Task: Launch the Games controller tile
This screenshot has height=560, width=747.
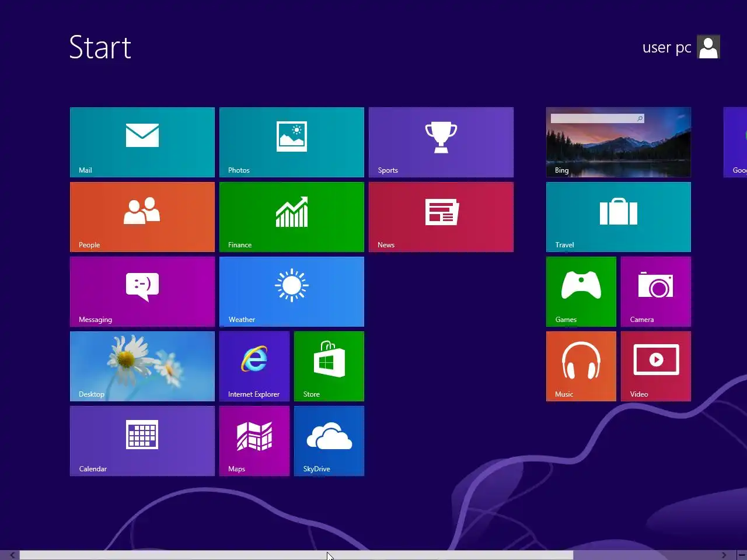Action: click(x=581, y=292)
